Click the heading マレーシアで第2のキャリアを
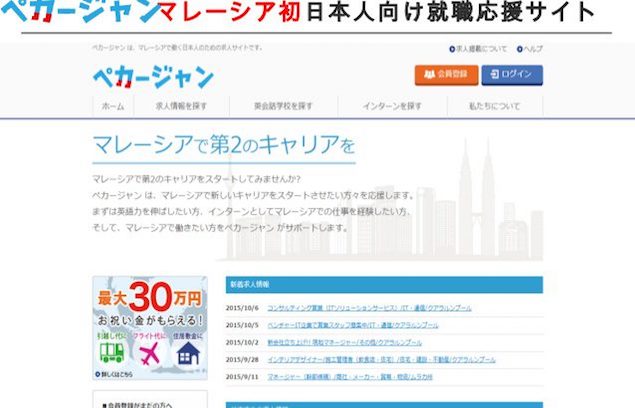Screen dimensions: 635x408 (224, 145)
